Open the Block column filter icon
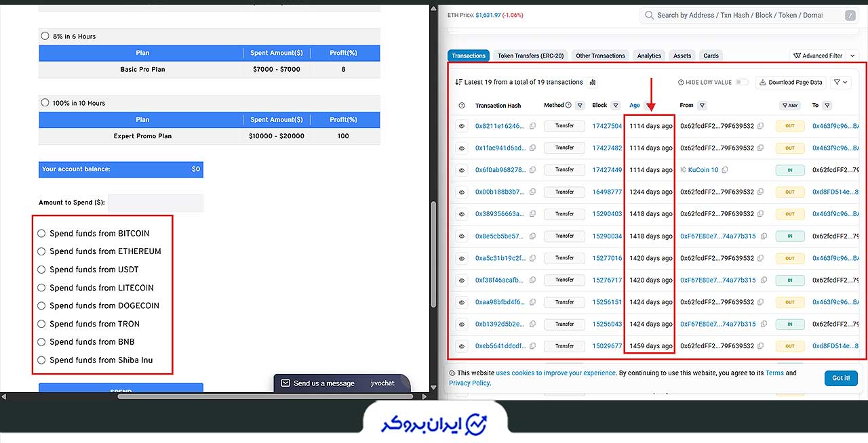Image resolution: width=868 pixels, height=443 pixels. point(615,106)
